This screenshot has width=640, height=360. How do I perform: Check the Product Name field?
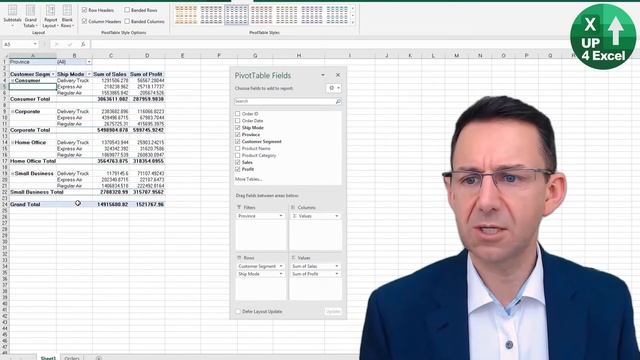coord(238,149)
